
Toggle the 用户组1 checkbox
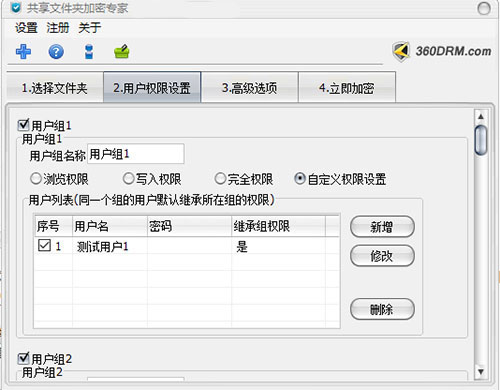click(23, 125)
